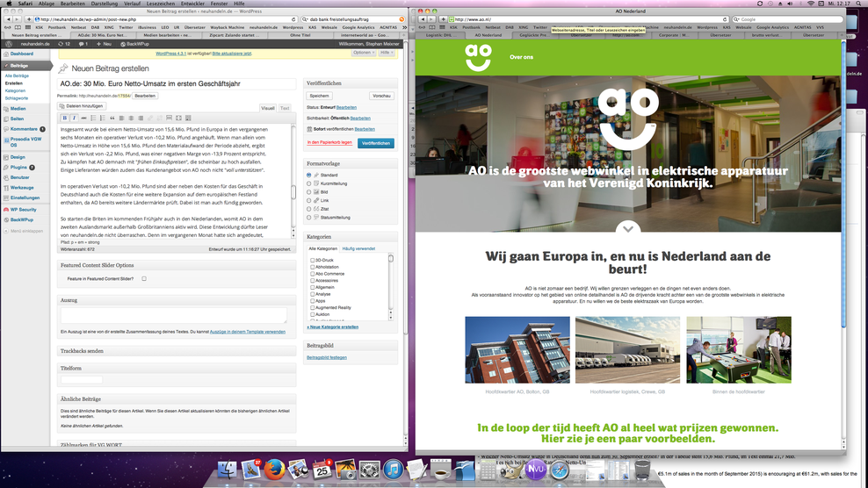
Task: Open comments bubble in admin bar
Action: tap(83, 44)
